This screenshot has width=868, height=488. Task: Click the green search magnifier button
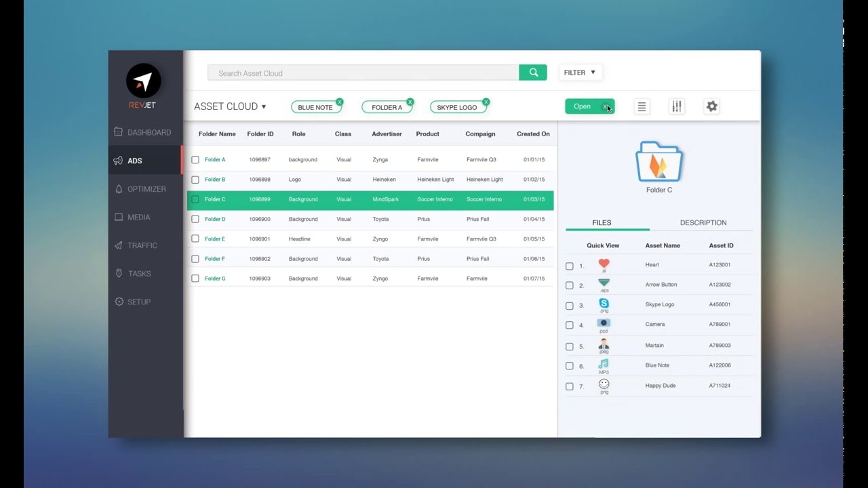[533, 73]
